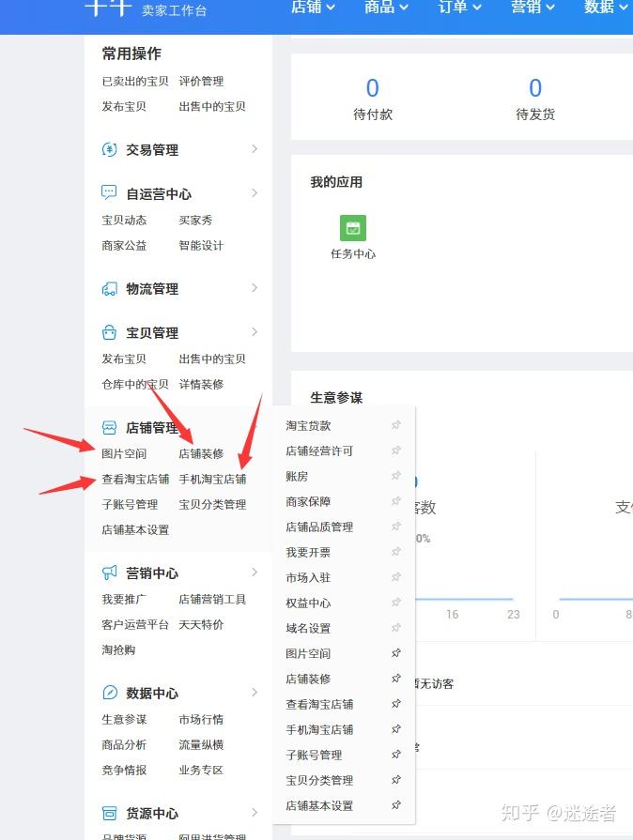Expand the 货源中心 arrow

click(x=255, y=812)
